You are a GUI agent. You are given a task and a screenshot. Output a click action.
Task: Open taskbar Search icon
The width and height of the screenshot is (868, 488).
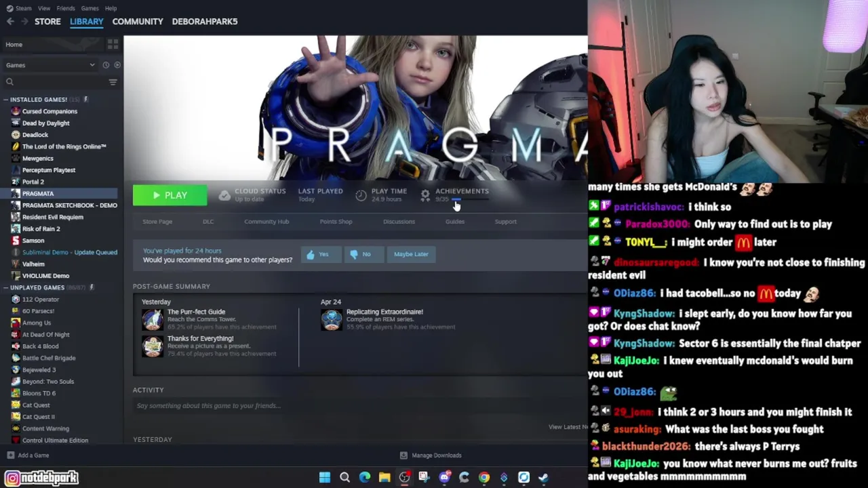point(344,478)
